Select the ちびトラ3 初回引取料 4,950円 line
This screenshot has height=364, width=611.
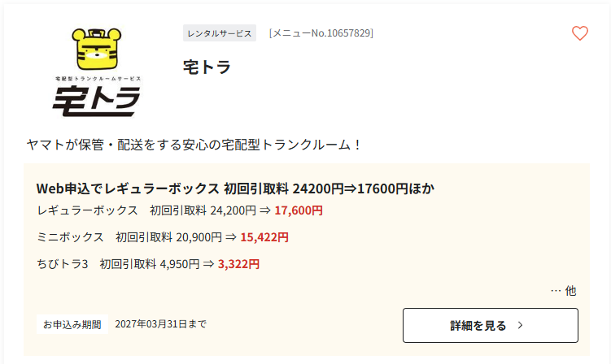coord(148,264)
